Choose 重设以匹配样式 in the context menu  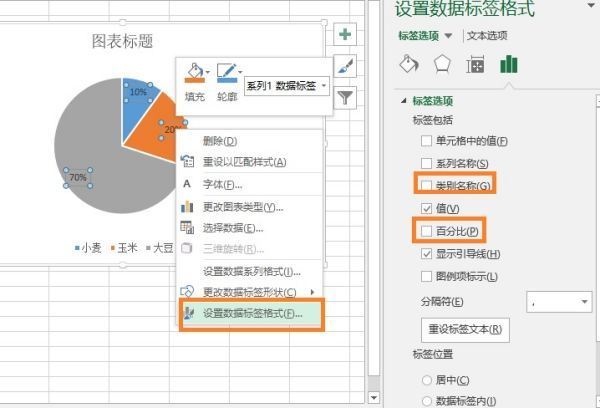point(249,162)
